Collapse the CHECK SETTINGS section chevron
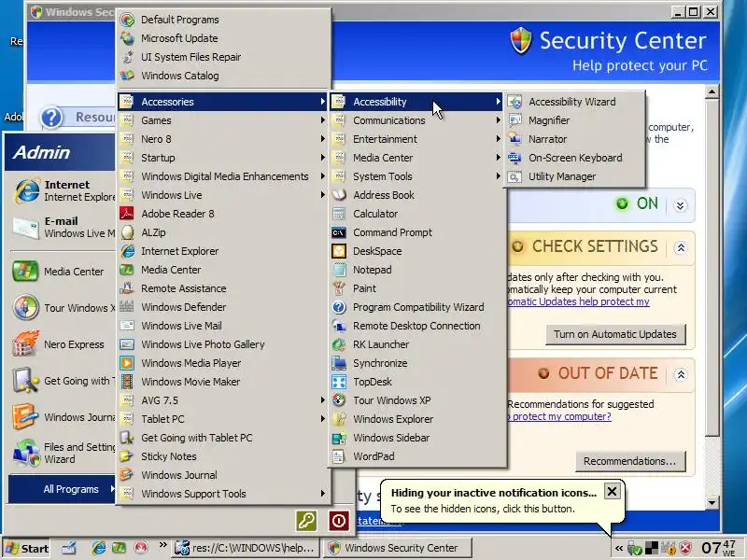747x560 pixels. coord(681,247)
